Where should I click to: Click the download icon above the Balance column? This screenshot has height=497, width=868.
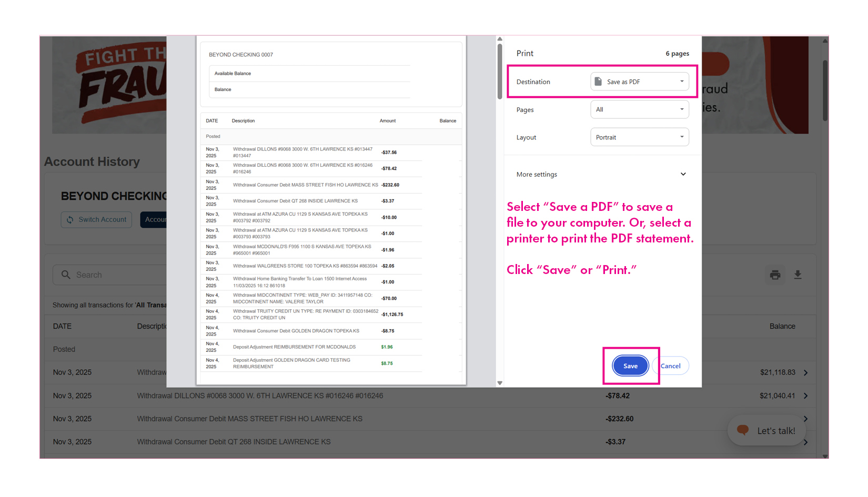(x=798, y=275)
